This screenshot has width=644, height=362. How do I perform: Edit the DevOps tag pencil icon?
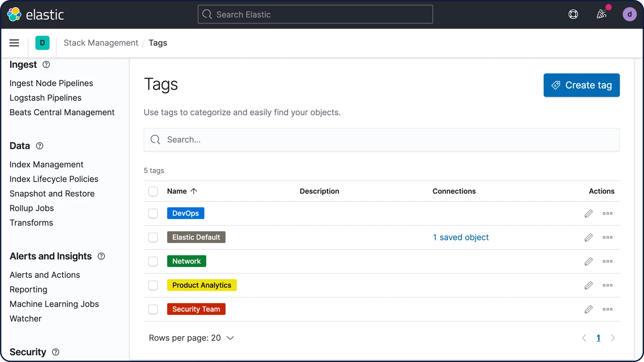(x=588, y=213)
